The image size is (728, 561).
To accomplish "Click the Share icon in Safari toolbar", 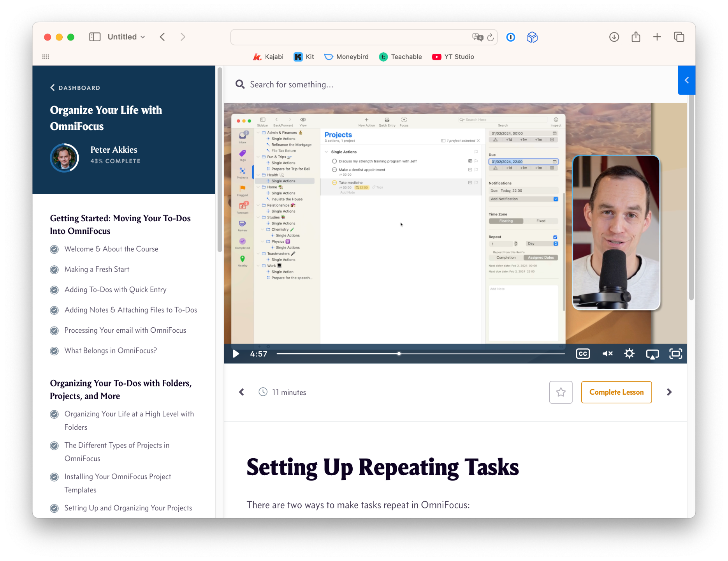I will pos(636,37).
